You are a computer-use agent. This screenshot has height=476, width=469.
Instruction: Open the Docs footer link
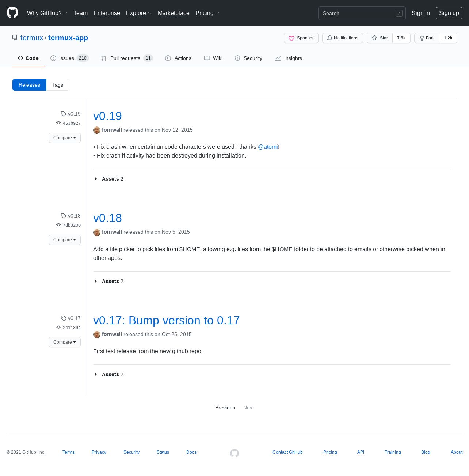191,452
